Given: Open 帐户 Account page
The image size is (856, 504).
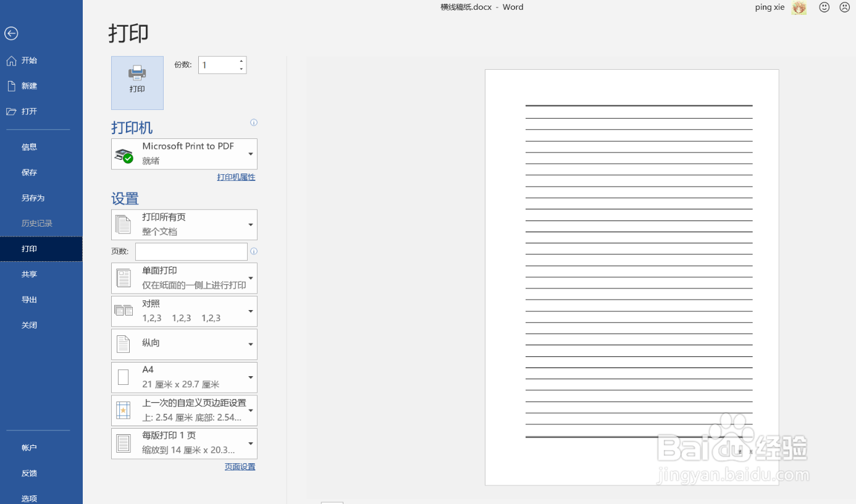Looking at the screenshot, I should (x=41, y=448).
